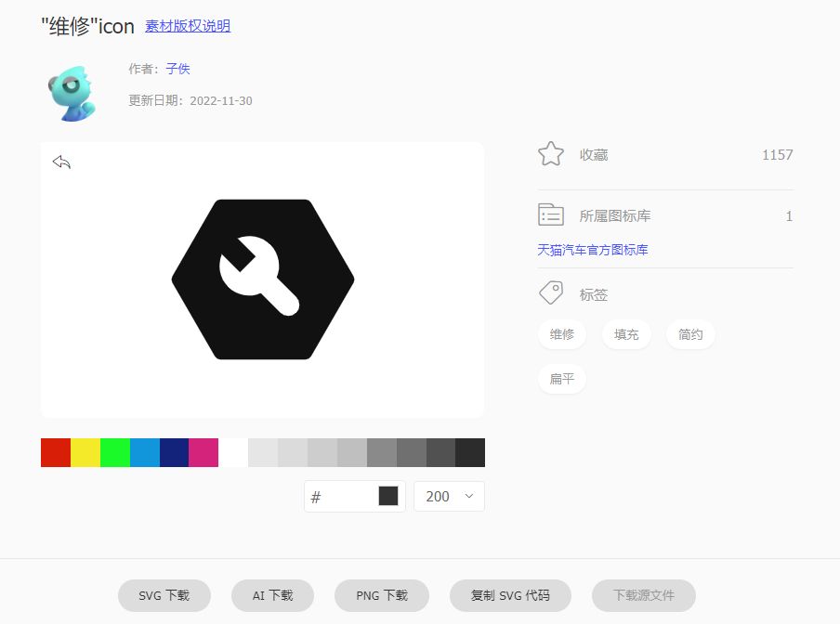This screenshot has width=840, height=624.
Task: Pick the light blue color swatch
Action: tap(145, 453)
